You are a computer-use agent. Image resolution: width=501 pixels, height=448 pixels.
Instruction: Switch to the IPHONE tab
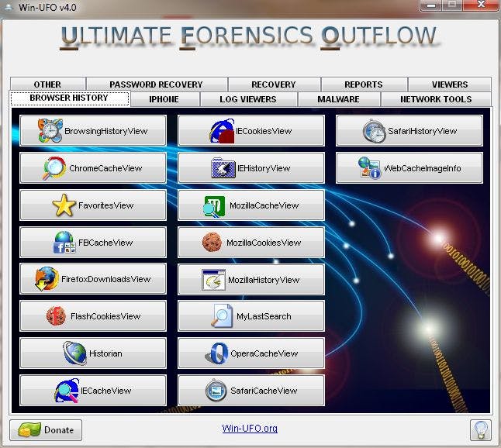pos(164,99)
